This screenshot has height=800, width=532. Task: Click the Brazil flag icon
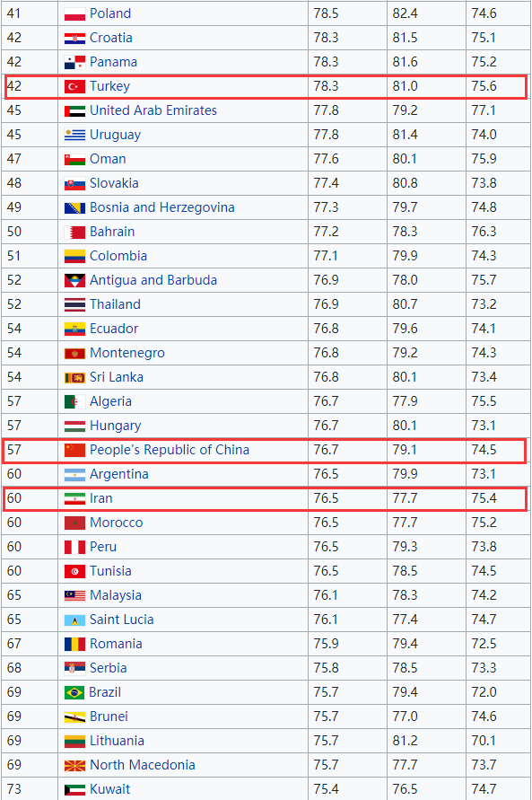[74, 692]
